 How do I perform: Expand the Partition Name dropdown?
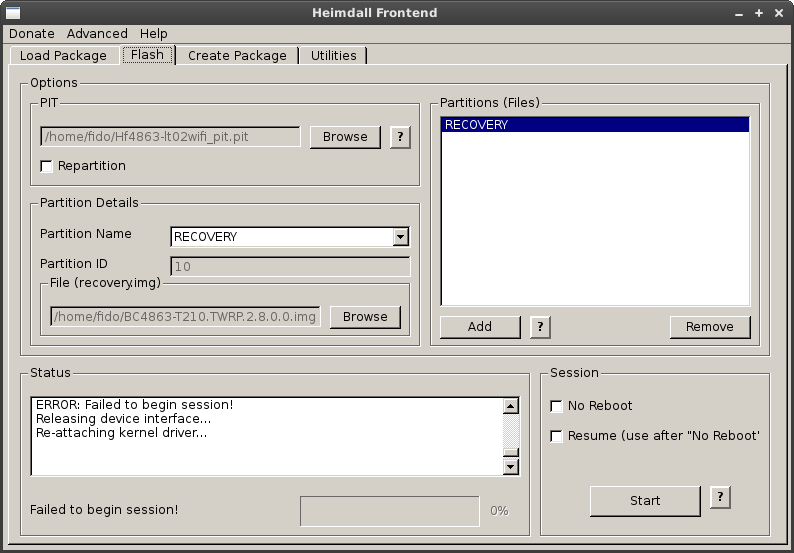[401, 237]
